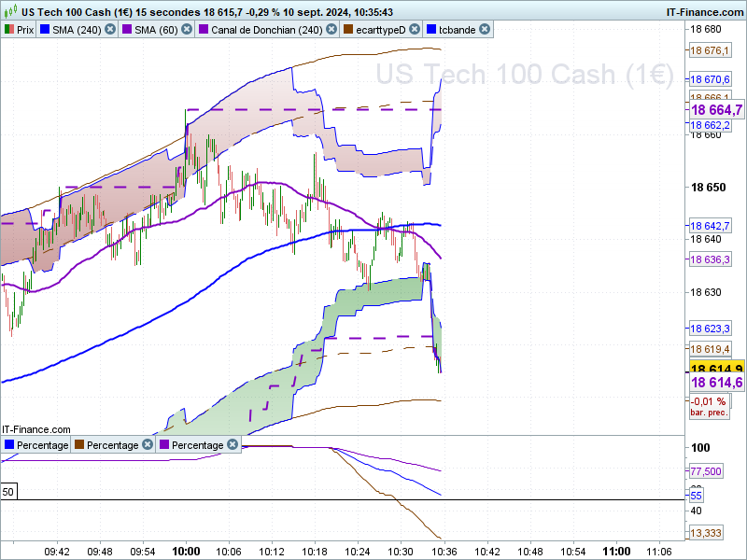Click the Prix color swatch

[9, 30]
